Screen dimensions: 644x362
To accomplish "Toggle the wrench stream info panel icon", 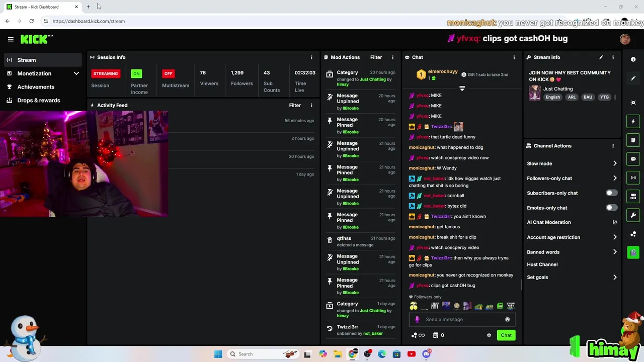I will [633, 215].
